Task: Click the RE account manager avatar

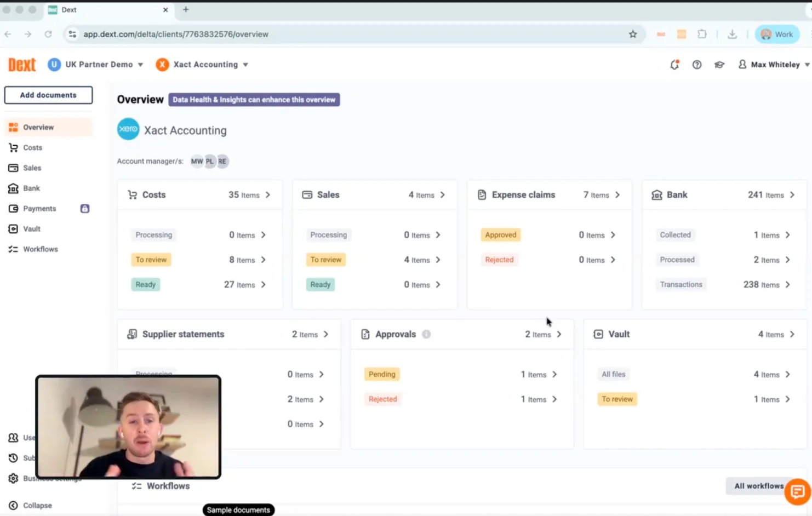Action: (x=222, y=161)
